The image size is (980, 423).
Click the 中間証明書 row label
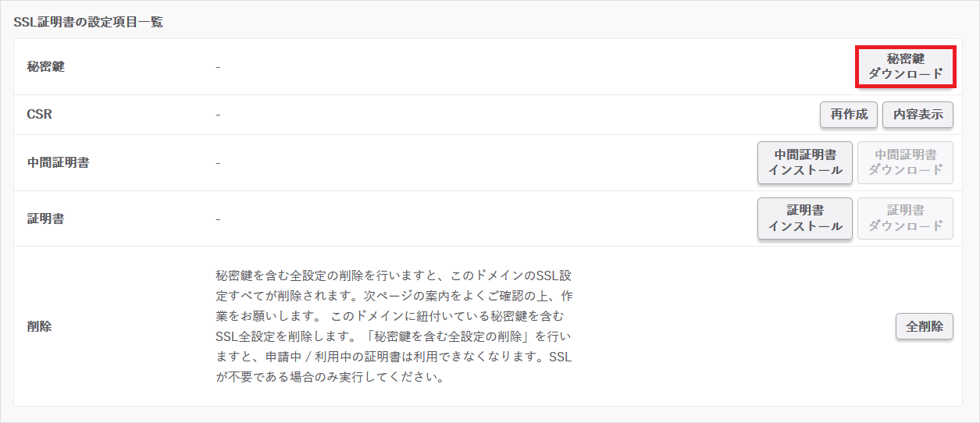tap(58, 163)
